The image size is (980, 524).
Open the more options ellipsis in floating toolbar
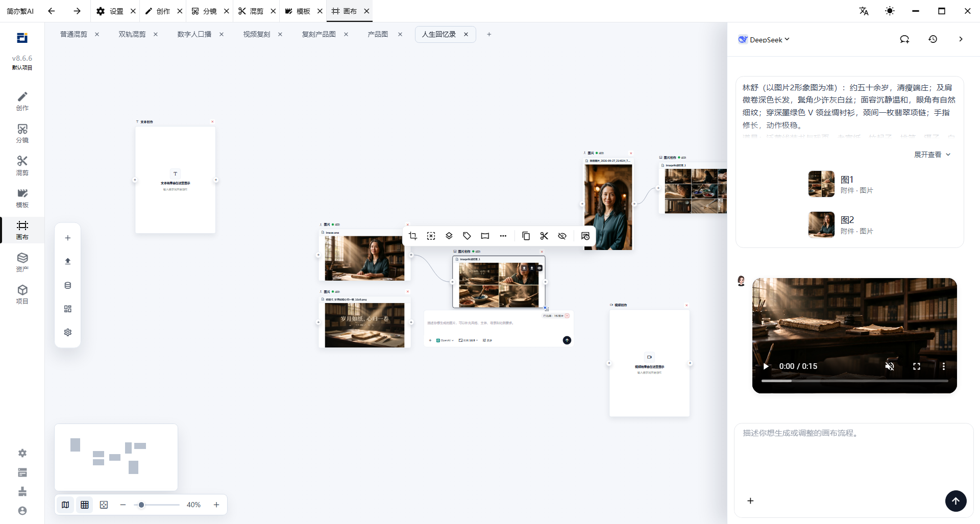point(503,236)
